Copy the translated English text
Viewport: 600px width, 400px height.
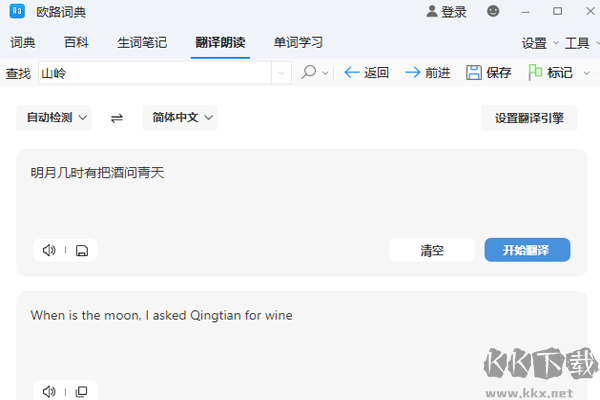point(82,391)
